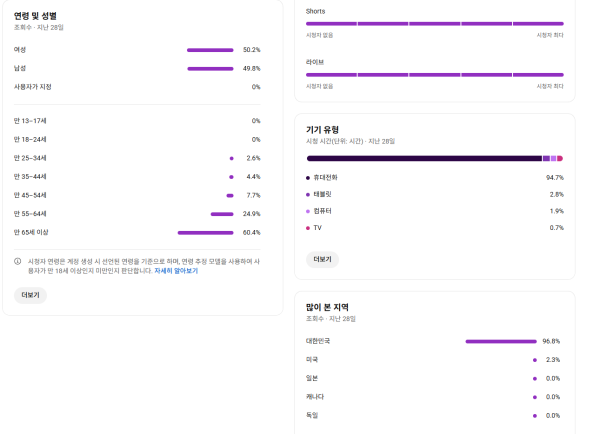The image size is (600, 434).
Task: Open the 자세히 알아보기 link
Action: click(176, 271)
